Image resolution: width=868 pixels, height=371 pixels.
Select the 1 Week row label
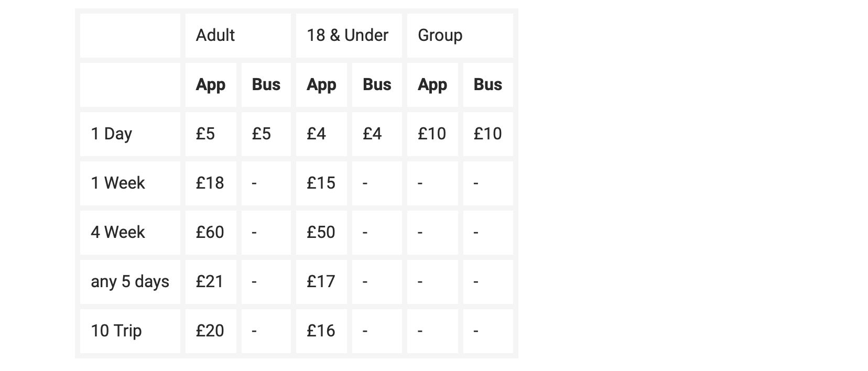118,183
